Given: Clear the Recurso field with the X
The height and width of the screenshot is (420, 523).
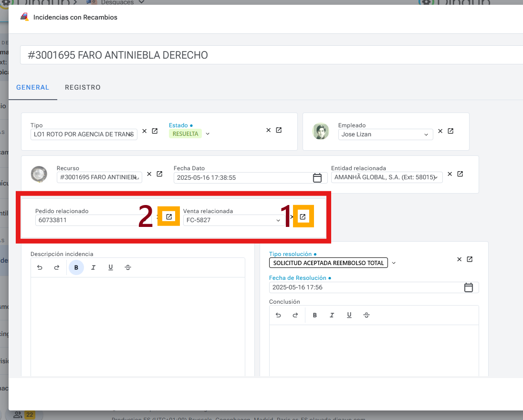Looking at the screenshot, I should 149,174.
